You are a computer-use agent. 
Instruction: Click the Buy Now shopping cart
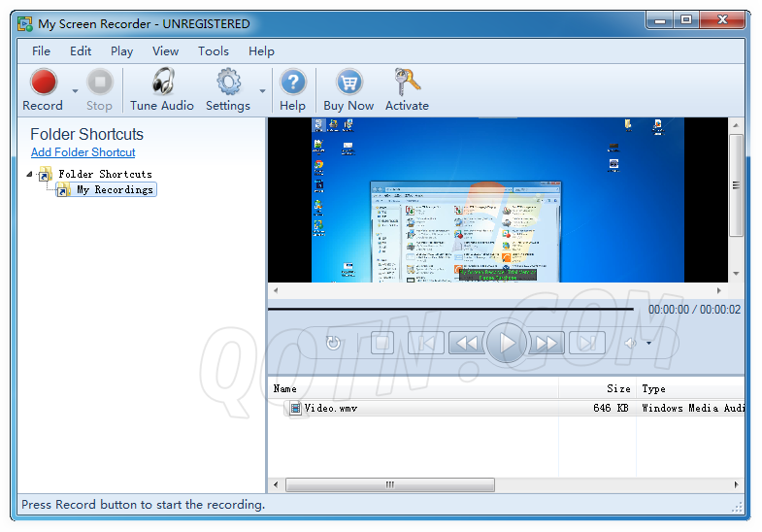[x=348, y=83]
